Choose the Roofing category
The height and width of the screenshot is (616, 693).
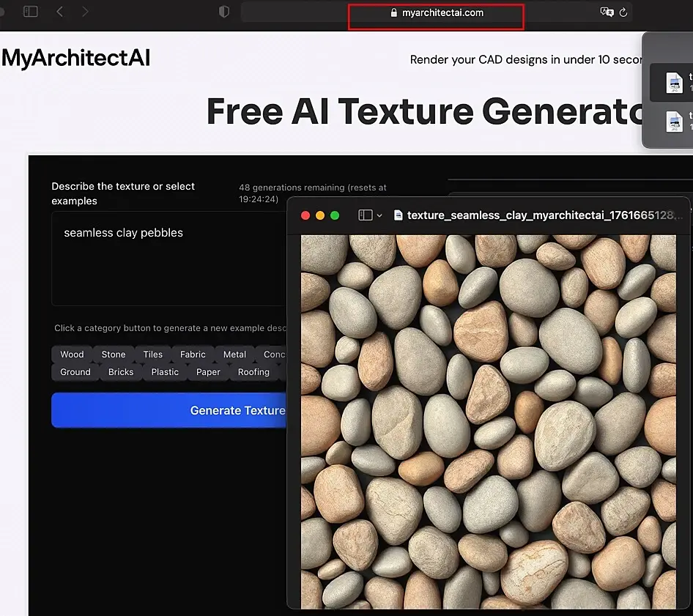253,371
